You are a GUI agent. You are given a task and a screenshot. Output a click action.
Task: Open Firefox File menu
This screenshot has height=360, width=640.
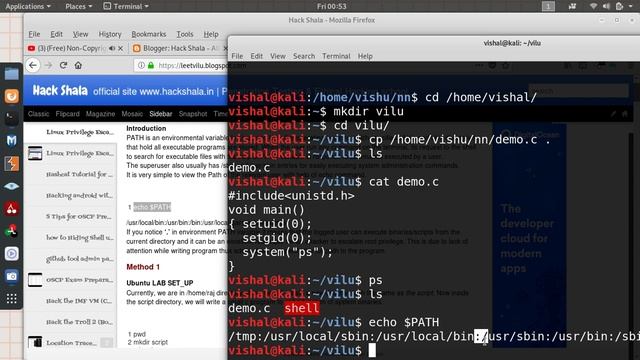[x=34, y=34]
